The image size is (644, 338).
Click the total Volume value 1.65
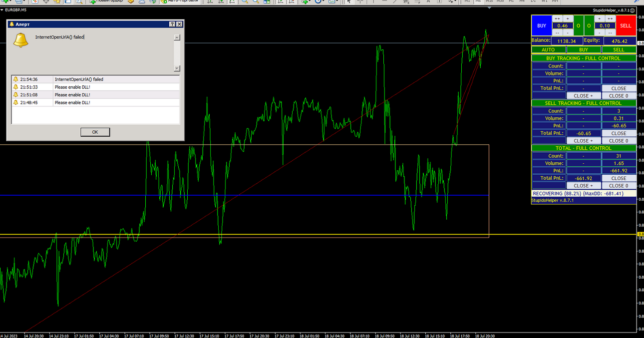pos(619,163)
